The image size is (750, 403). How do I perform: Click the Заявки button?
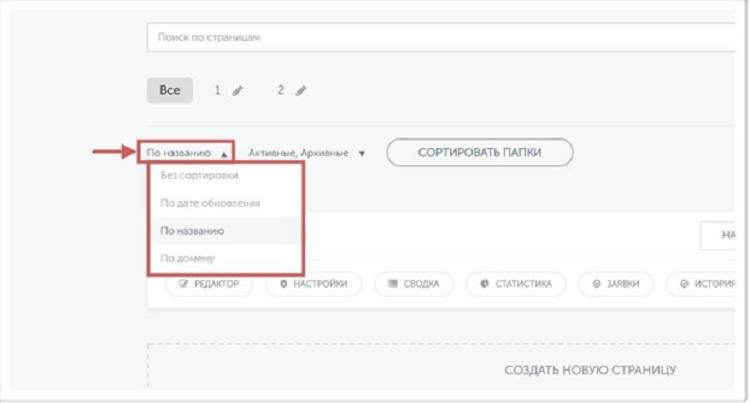coord(616,284)
